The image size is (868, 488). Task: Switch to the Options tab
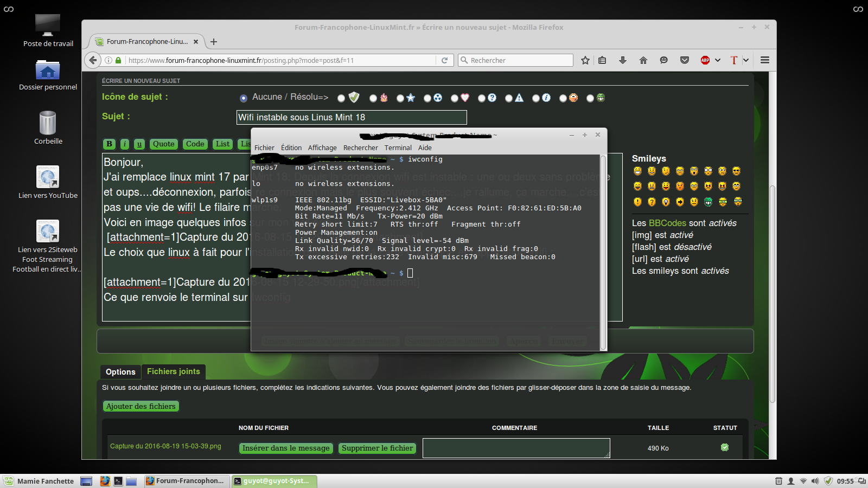pos(120,372)
